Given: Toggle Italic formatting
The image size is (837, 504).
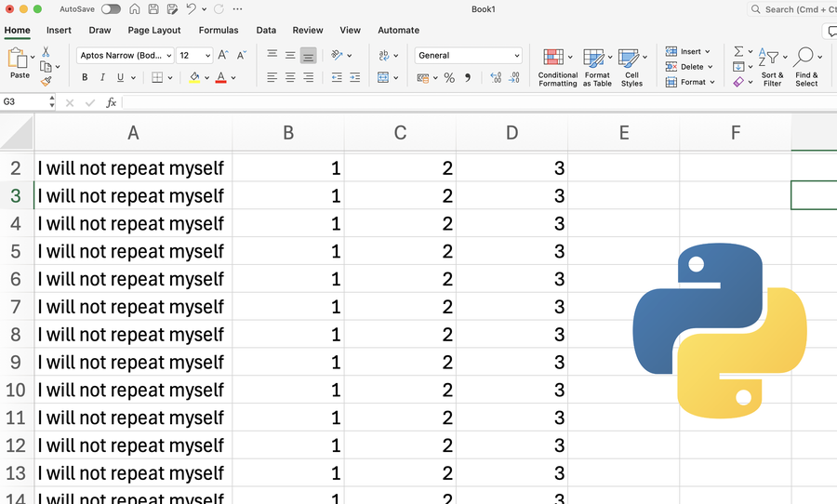Looking at the screenshot, I should 102,77.
